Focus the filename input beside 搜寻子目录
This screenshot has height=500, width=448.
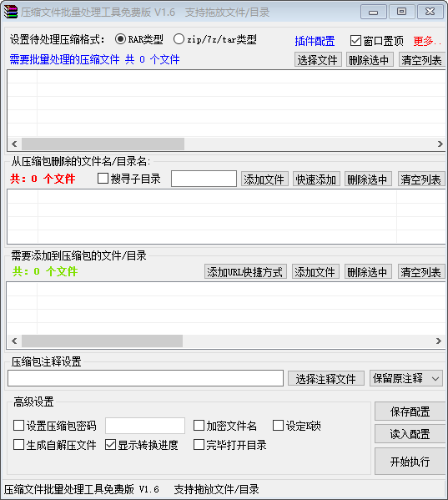pos(204,179)
